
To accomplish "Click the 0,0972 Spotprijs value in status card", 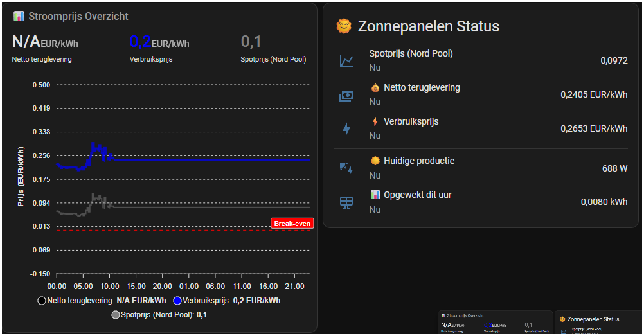I will [614, 60].
